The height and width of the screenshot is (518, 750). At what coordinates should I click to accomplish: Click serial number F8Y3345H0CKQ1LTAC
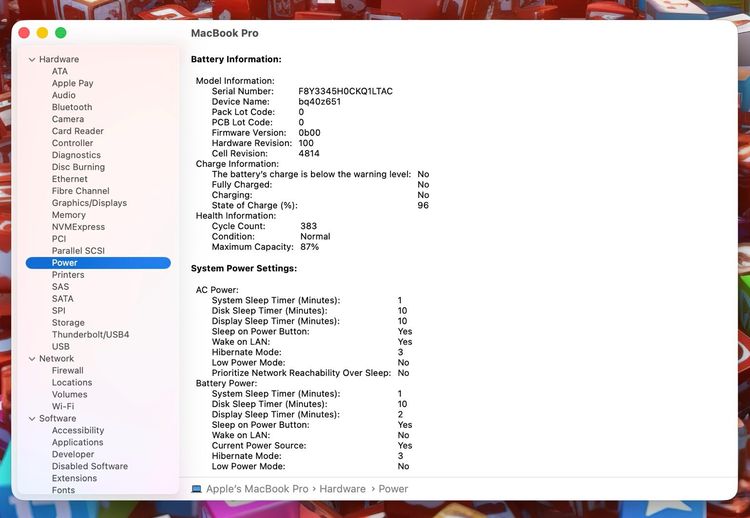pyautogui.click(x=345, y=91)
